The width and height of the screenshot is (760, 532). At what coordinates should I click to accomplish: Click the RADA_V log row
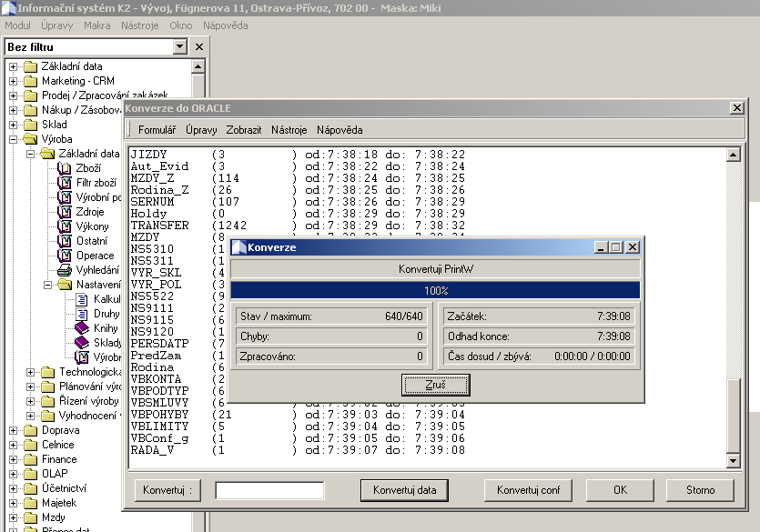click(x=298, y=450)
